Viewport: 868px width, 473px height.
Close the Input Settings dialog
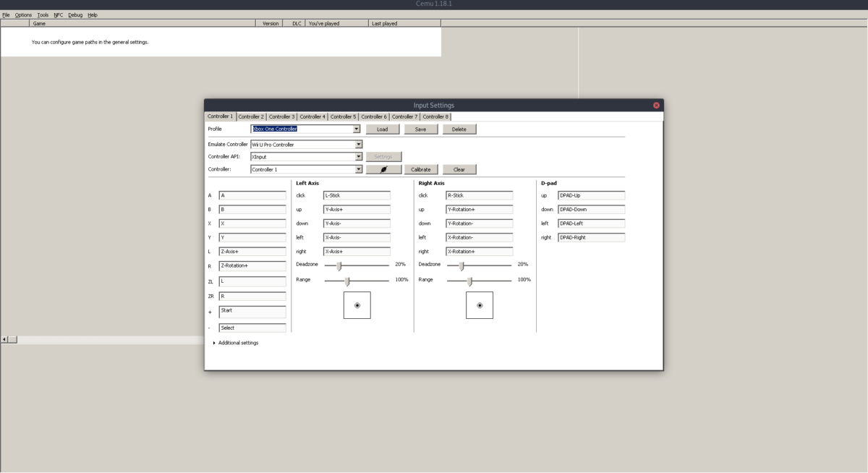pyautogui.click(x=656, y=105)
